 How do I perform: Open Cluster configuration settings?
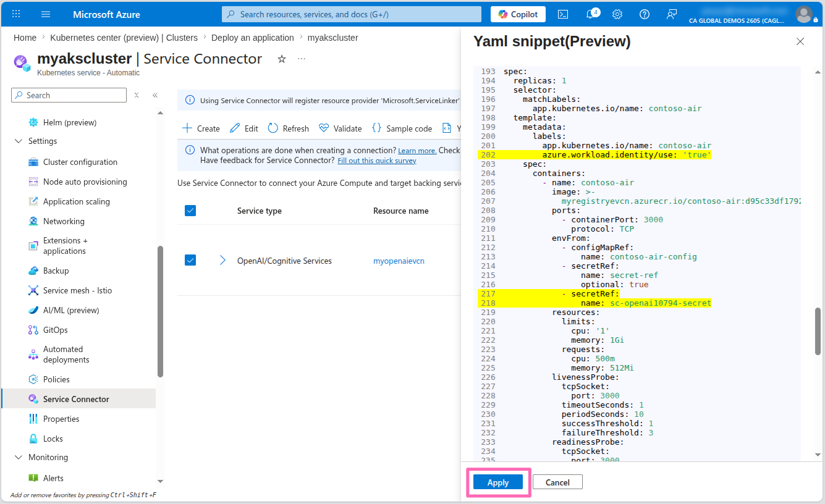point(80,162)
